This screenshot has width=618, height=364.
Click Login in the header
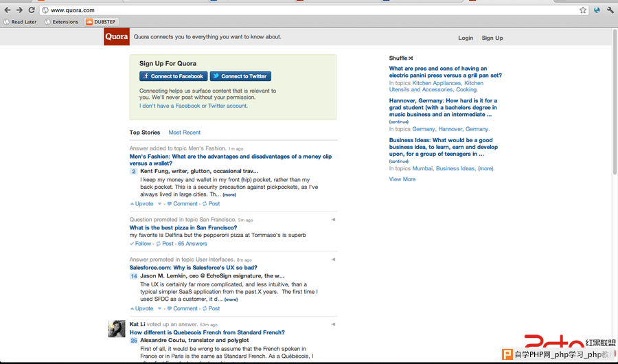[x=466, y=38]
